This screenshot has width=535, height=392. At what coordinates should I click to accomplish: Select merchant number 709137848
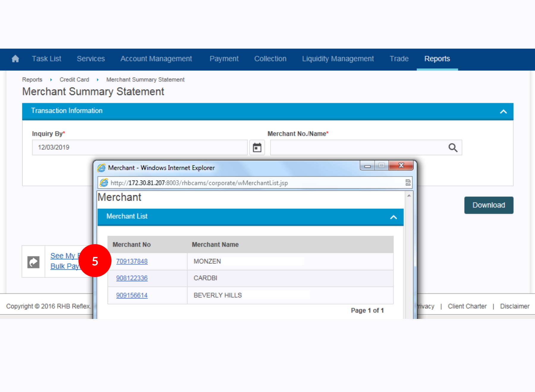pos(132,261)
